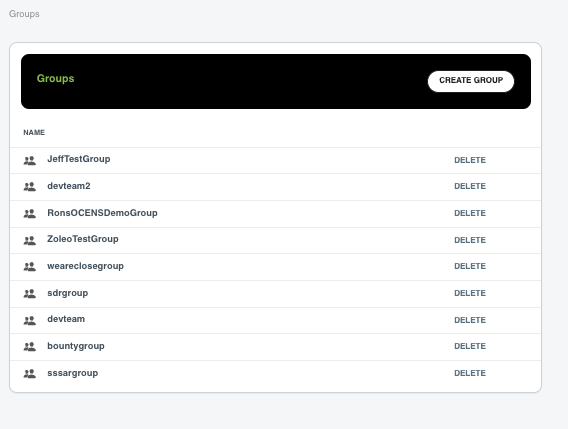The height and width of the screenshot is (429, 568).
Task: Click the Groups breadcrumb at page top
Action: [x=24, y=14]
